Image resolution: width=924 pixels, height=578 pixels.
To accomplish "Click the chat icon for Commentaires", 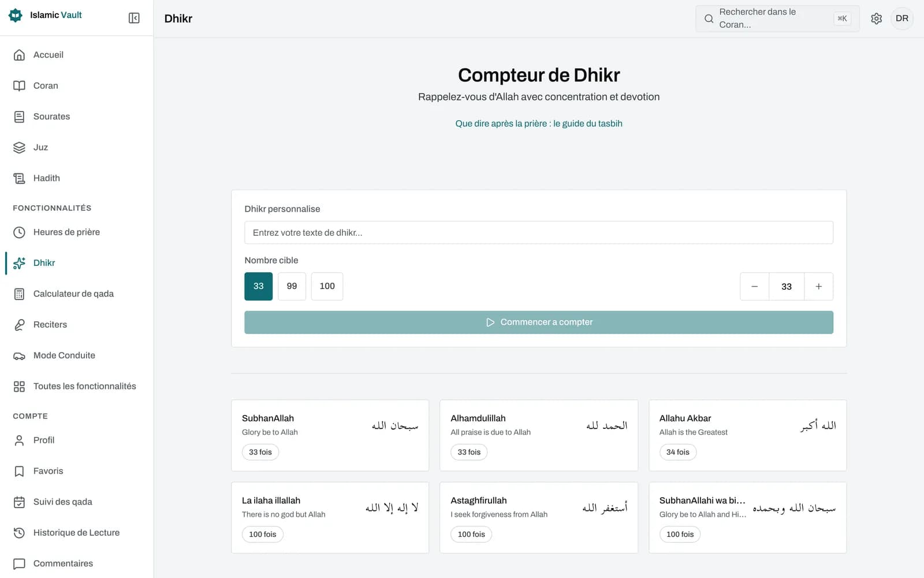I will pyautogui.click(x=19, y=564).
